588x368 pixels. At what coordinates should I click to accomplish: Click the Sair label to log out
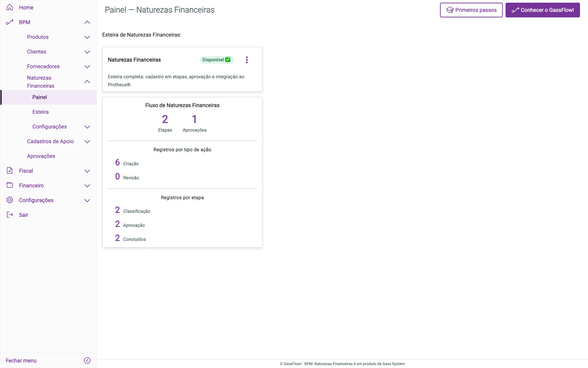24,215
